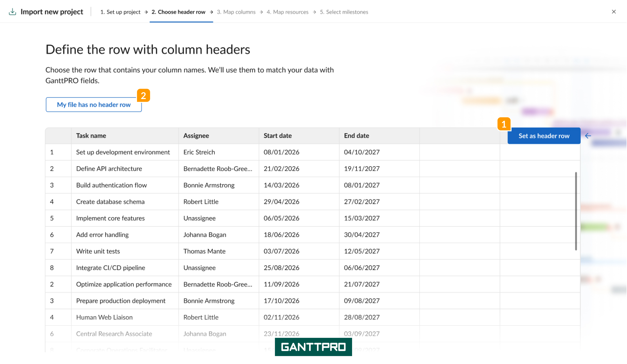
Task: Select the Write unit tests row
Action: [313, 251]
